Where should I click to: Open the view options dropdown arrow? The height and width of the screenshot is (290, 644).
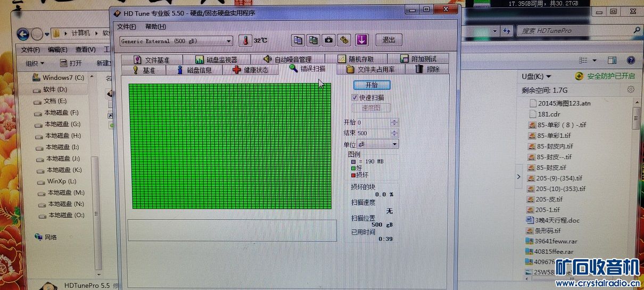click(595, 61)
